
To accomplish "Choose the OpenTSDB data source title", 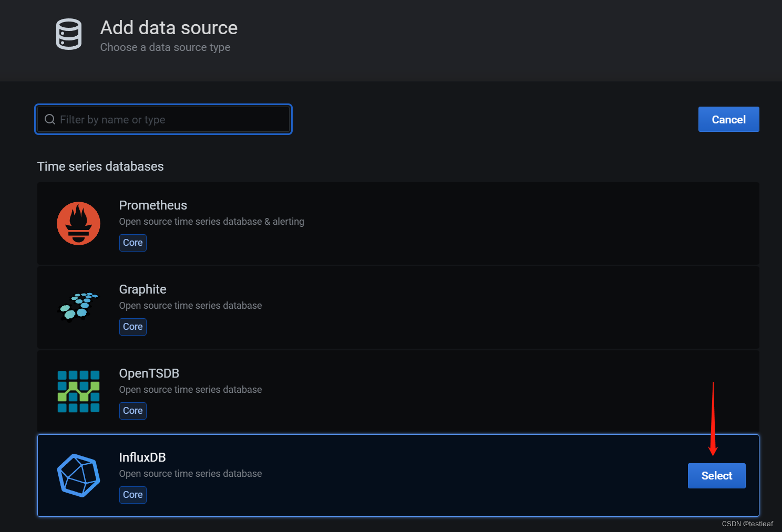I will click(149, 373).
